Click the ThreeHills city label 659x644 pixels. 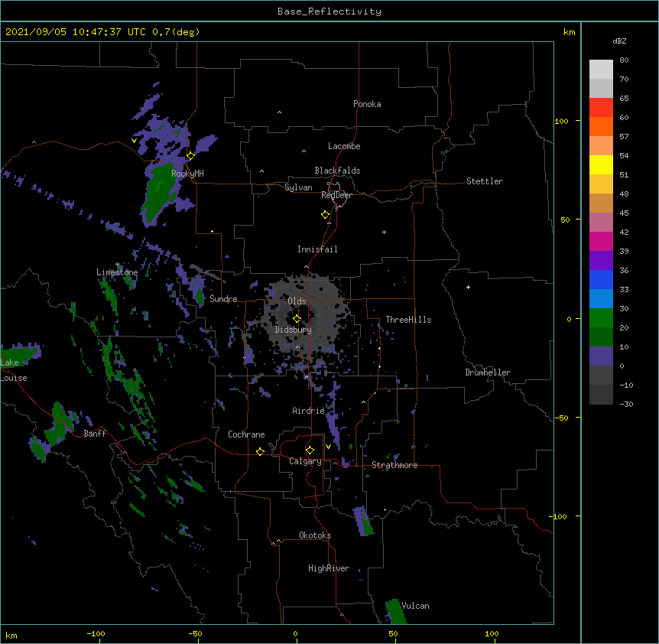pyautogui.click(x=408, y=320)
